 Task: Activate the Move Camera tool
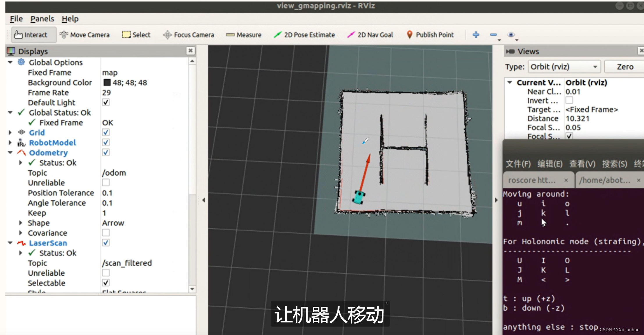85,35
